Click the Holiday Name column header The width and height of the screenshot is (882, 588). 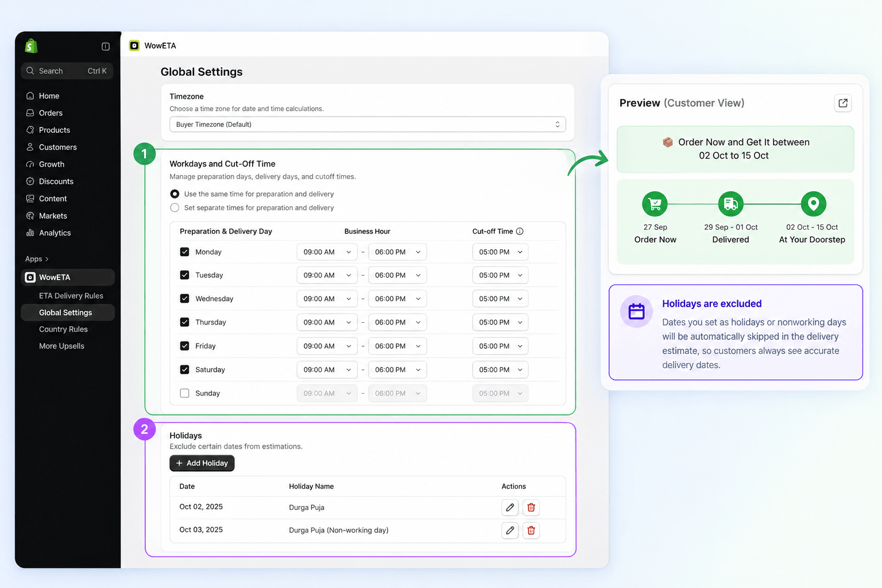[311, 486]
